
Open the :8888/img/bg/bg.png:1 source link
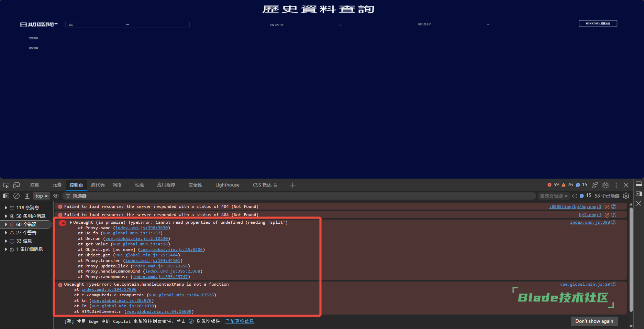click(575, 206)
